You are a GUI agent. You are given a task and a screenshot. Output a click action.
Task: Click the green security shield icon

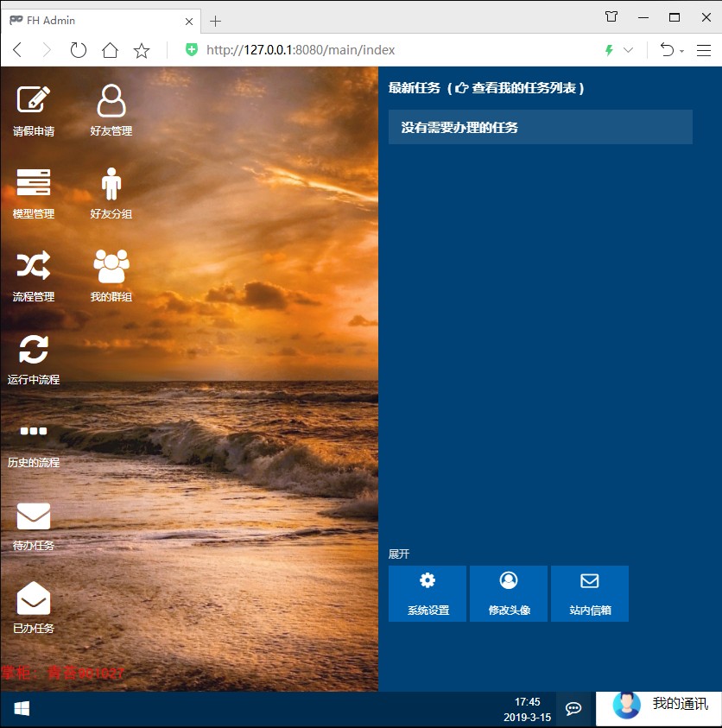192,49
